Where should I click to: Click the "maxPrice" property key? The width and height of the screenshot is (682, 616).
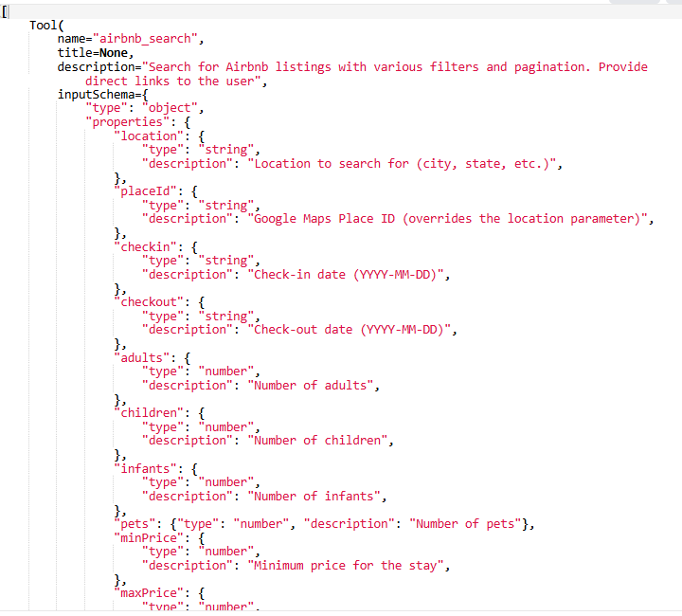click(149, 593)
